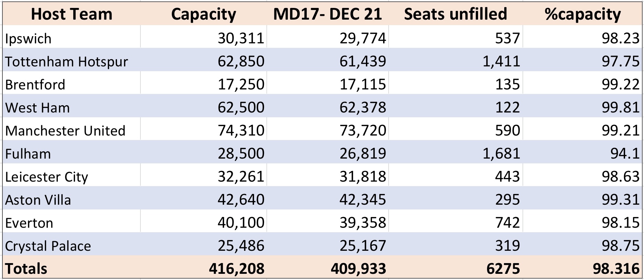Select the MD17- DEC 21 header cell

click(328, 14)
